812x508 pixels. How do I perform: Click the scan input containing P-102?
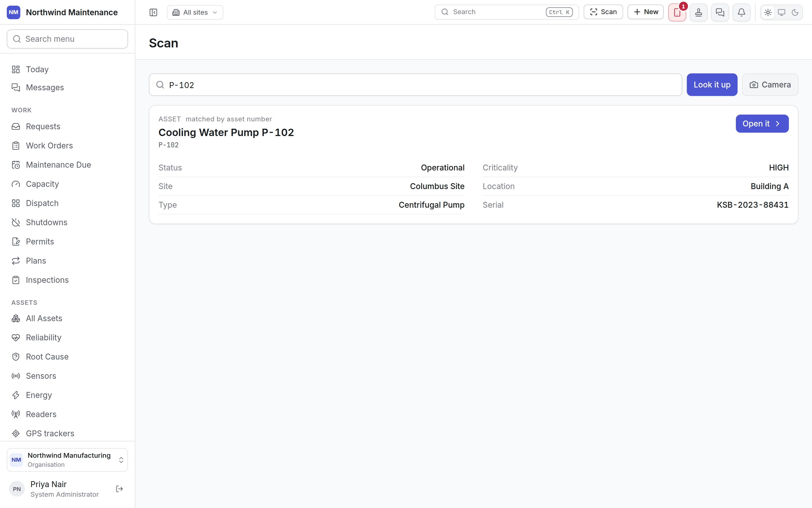(x=415, y=85)
